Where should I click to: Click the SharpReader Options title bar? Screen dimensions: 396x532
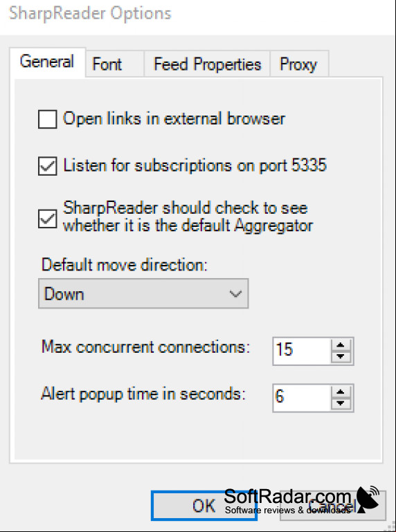point(198,15)
